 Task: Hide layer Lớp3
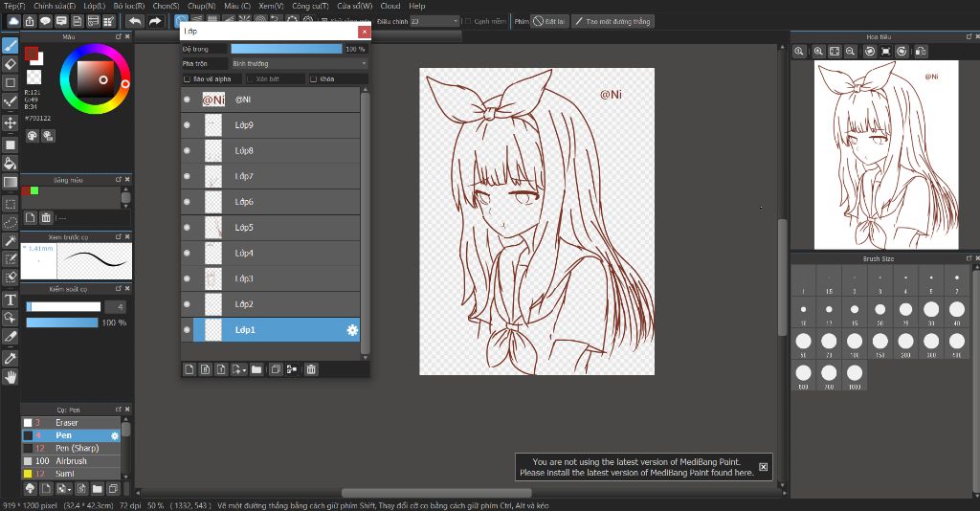(187, 278)
